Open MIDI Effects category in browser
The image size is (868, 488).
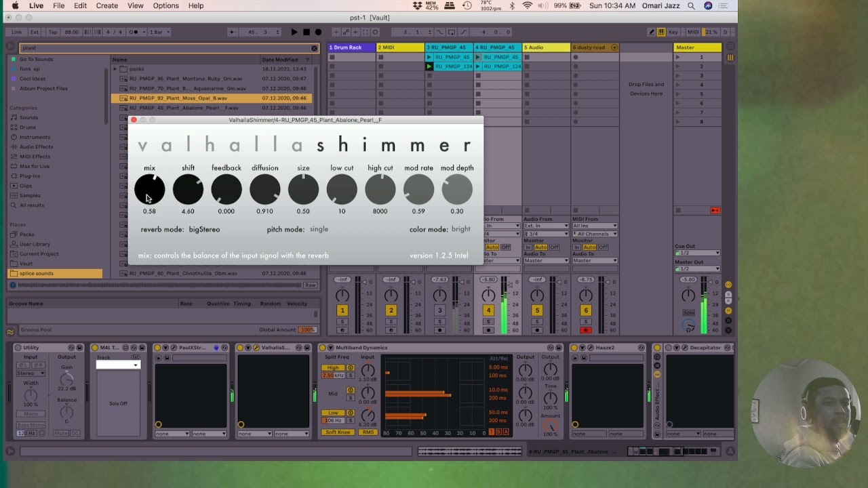(x=35, y=157)
